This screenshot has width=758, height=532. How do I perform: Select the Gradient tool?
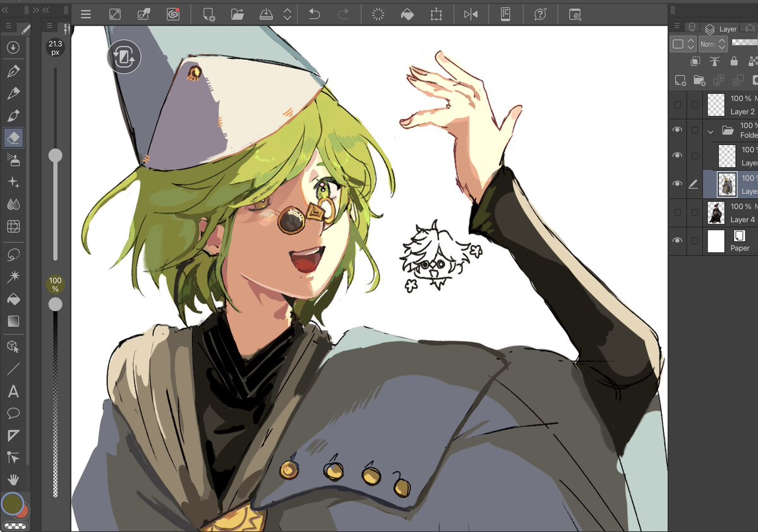click(13, 321)
